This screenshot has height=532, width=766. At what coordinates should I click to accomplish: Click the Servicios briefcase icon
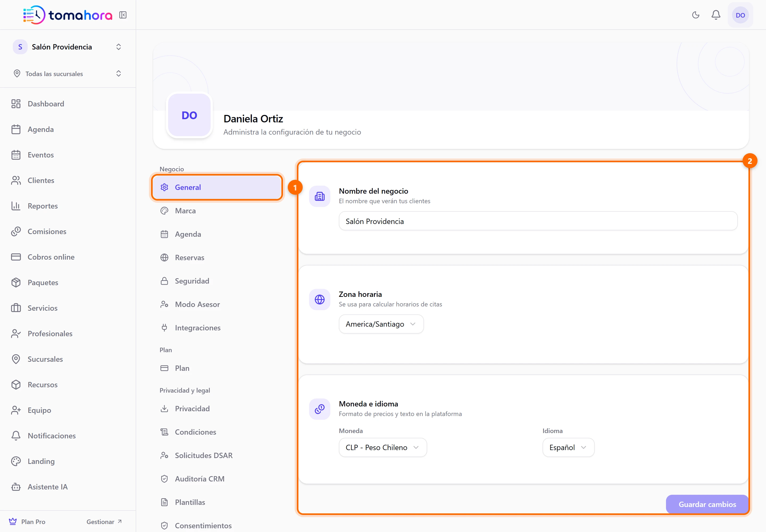pyautogui.click(x=16, y=308)
